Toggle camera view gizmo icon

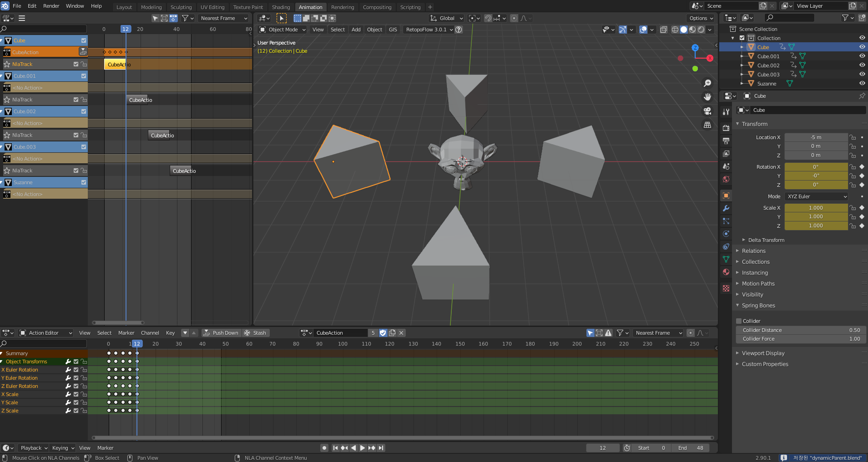pyautogui.click(x=707, y=111)
